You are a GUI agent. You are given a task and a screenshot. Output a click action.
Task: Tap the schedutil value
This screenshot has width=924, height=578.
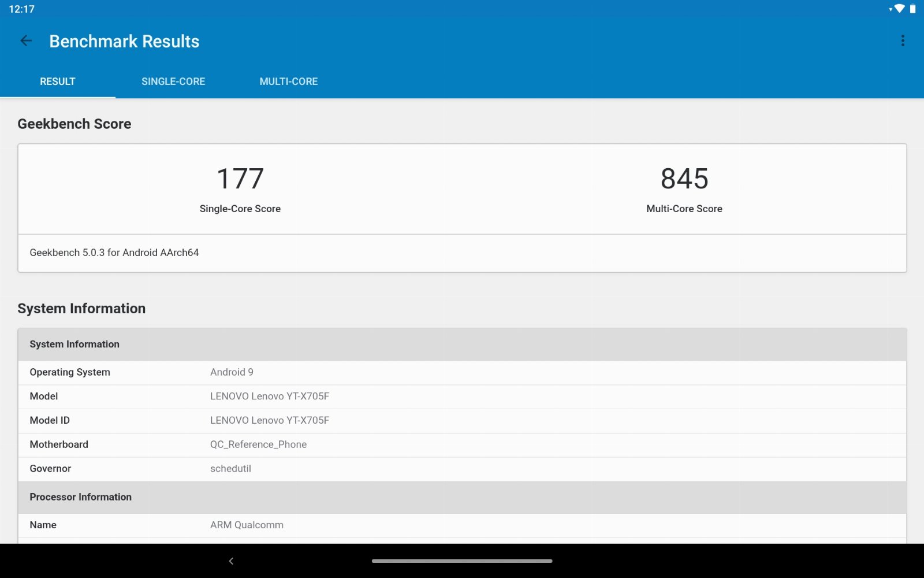(x=230, y=469)
